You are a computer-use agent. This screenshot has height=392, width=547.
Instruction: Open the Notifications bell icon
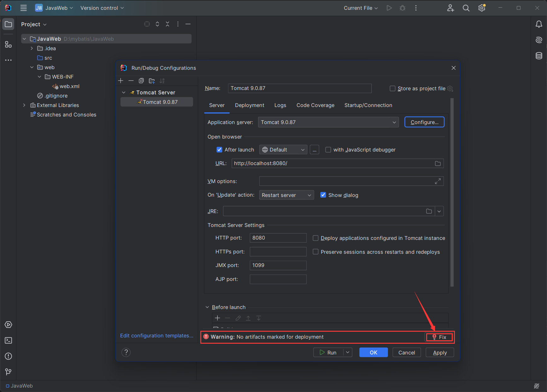(x=539, y=24)
